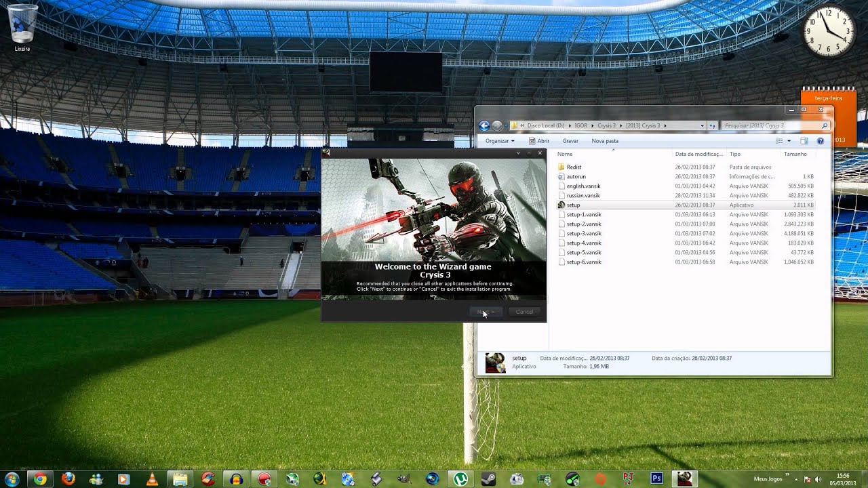Switch to Crysis installer taskbar icon
Image resolution: width=868 pixels, height=488 pixels.
[685, 479]
